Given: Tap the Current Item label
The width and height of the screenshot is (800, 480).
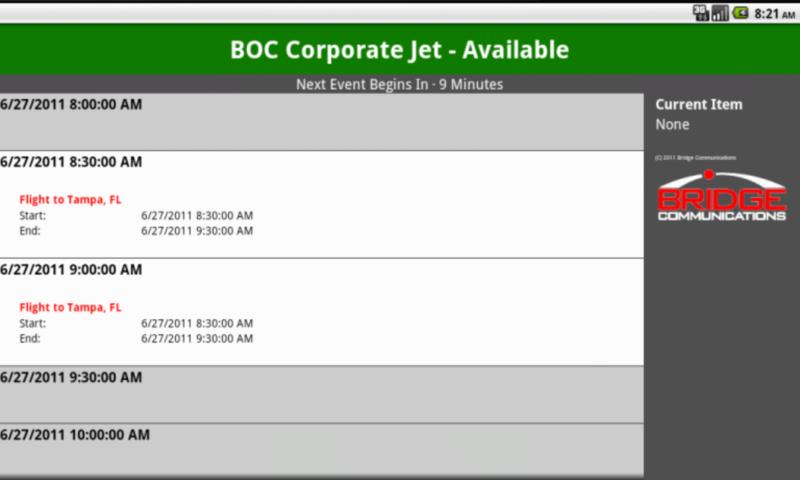Looking at the screenshot, I should click(x=698, y=105).
